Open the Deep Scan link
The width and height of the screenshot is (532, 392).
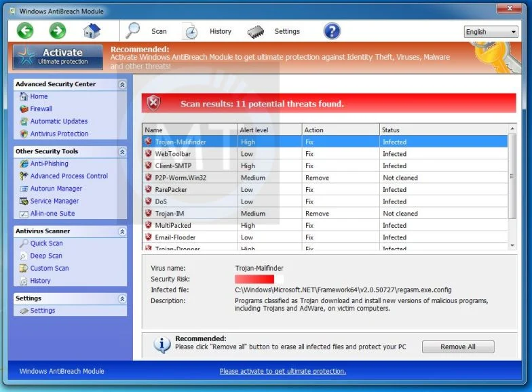point(46,256)
